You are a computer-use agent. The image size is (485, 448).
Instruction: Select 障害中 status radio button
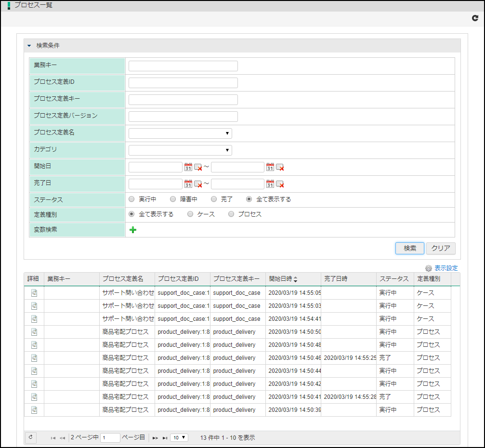173,199
